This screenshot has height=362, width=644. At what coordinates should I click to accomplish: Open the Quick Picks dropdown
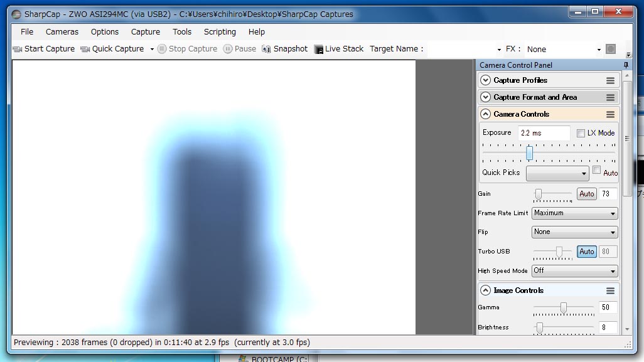pyautogui.click(x=557, y=174)
